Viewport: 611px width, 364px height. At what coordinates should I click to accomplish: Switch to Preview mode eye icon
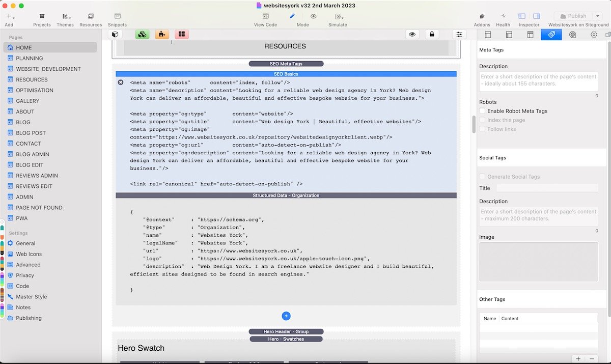click(314, 16)
